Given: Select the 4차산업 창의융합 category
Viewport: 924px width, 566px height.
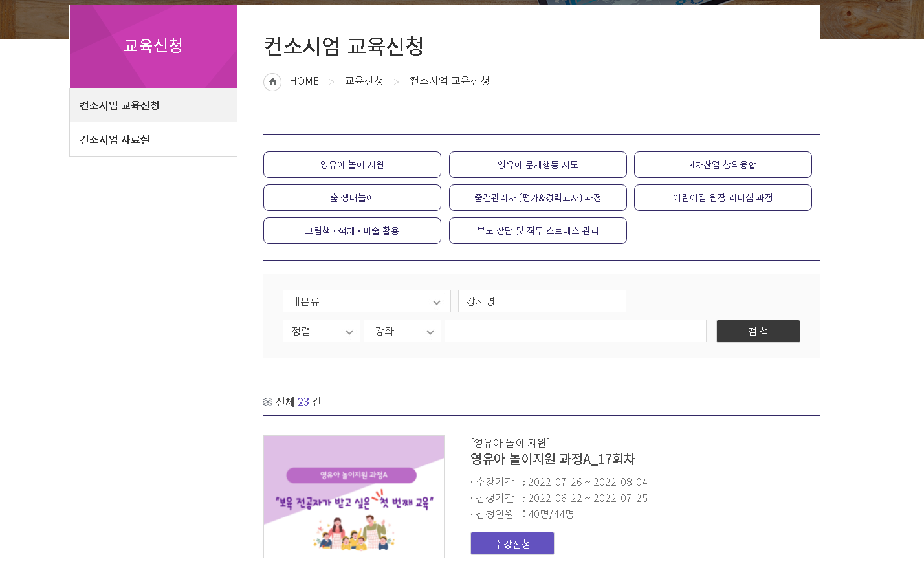Looking at the screenshot, I should coord(723,165).
